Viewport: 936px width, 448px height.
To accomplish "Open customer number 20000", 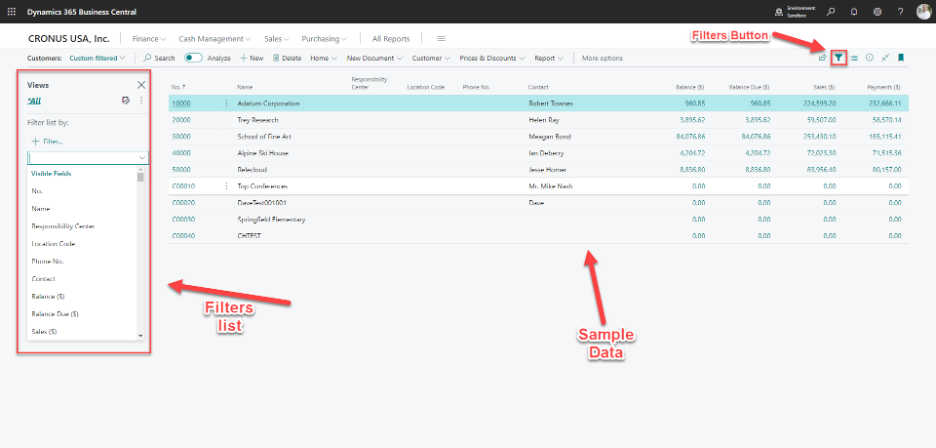I will [181, 120].
